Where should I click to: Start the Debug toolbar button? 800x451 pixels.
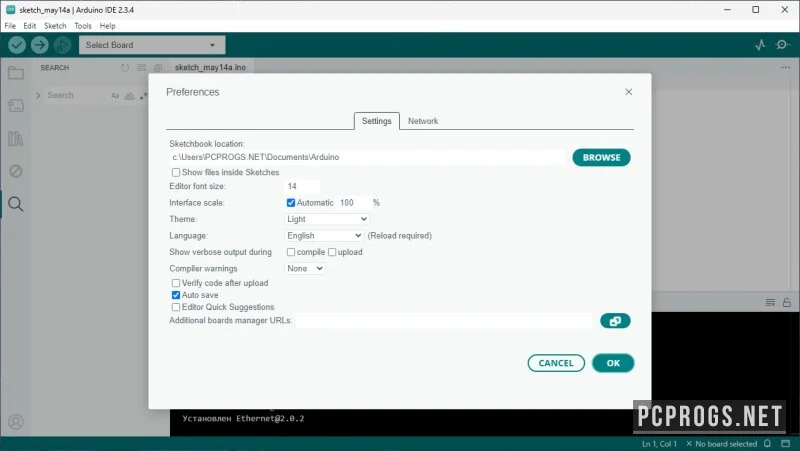tap(62, 45)
